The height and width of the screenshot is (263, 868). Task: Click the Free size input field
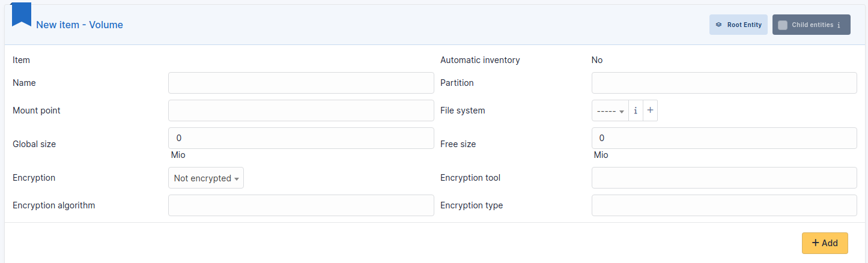coord(724,138)
